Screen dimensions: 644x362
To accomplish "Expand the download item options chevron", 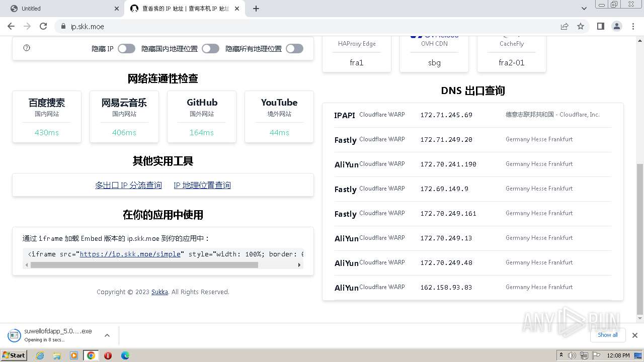I will 107,335.
